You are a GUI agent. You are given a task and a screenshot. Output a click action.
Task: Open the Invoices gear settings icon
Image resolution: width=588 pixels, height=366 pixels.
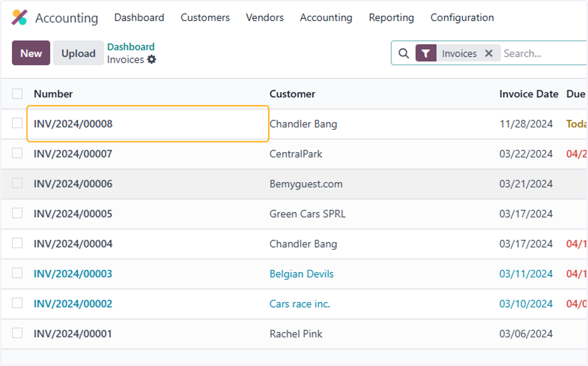tap(152, 59)
